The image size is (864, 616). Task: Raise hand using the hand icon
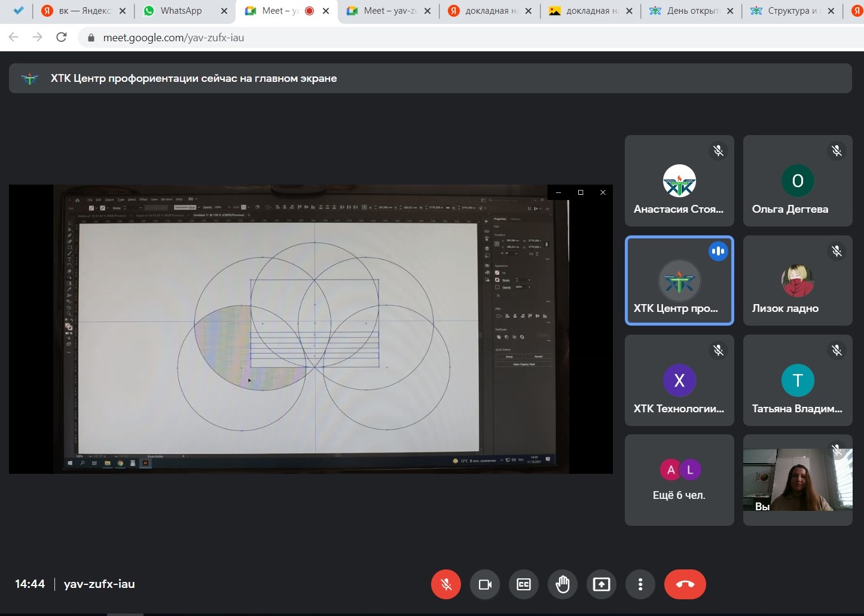coord(563,584)
